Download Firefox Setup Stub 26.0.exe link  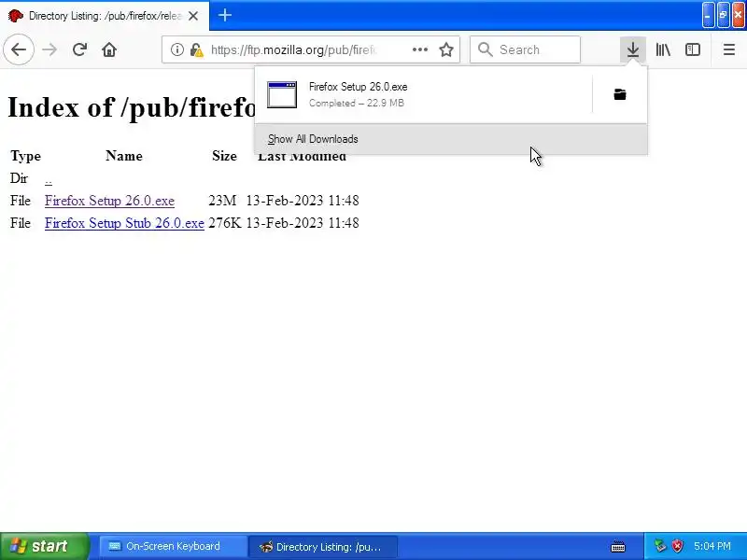tap(124, 223)
